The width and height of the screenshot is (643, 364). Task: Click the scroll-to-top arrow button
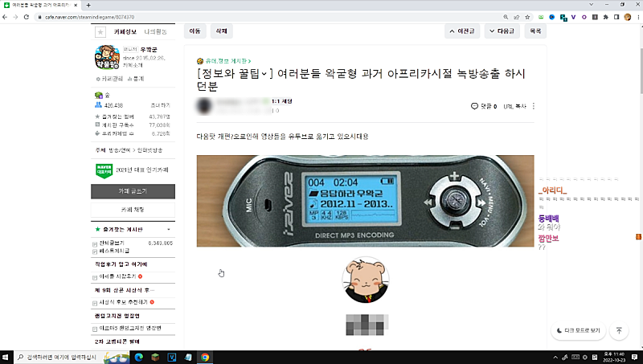coord(619,330)
